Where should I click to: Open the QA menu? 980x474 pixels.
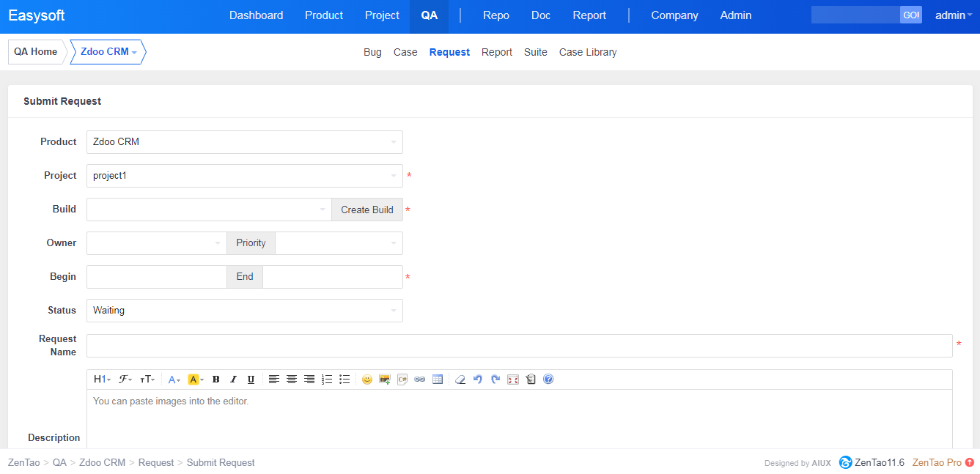pos(430,15)
